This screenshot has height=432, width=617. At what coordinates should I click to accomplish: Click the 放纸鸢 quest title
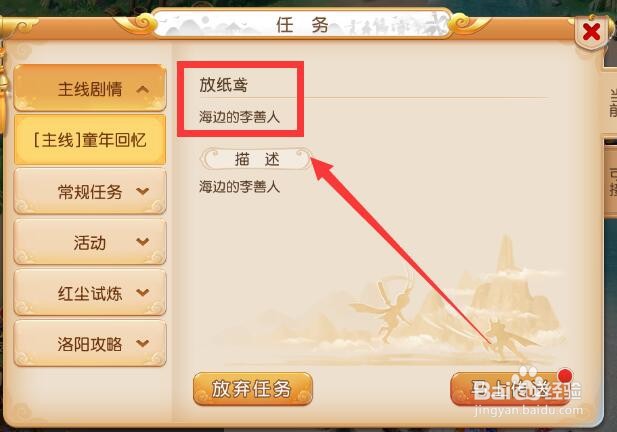(x=224, y=85)
